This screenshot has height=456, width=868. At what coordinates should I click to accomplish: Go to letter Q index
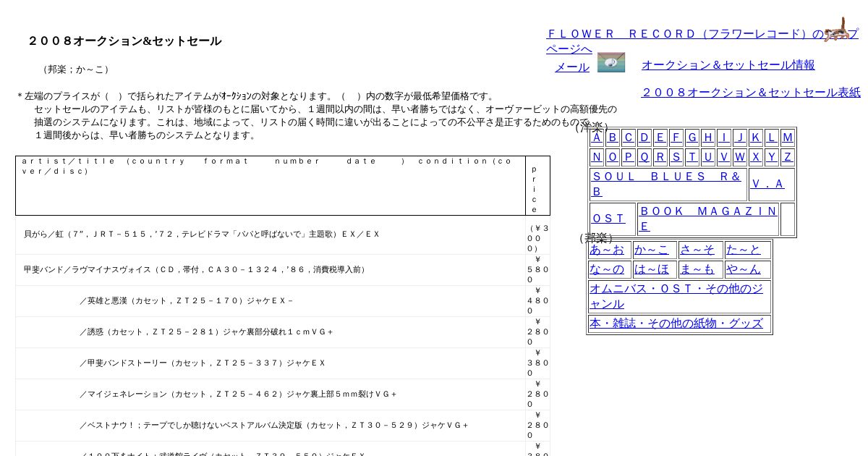pos(644,157)
